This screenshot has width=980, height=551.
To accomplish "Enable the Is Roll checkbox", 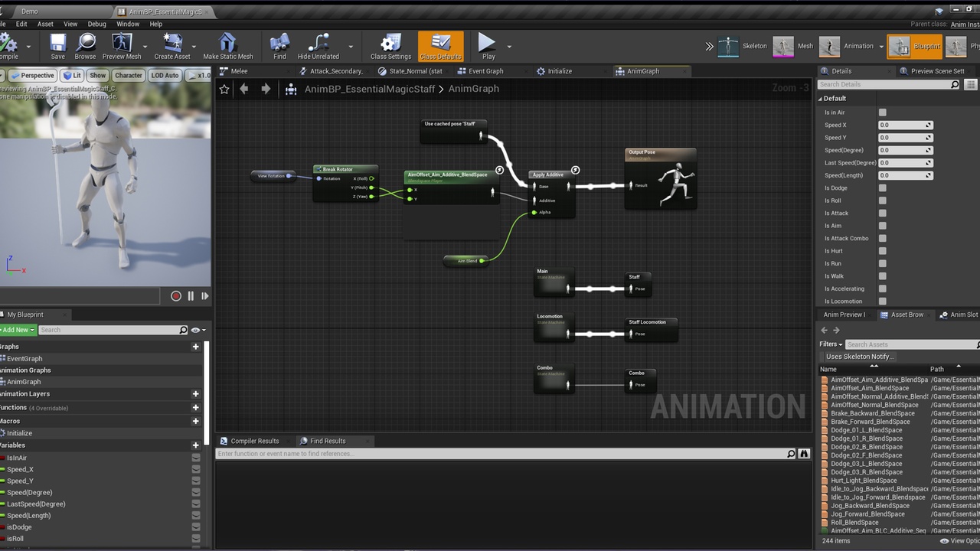I will pos(882,201).
